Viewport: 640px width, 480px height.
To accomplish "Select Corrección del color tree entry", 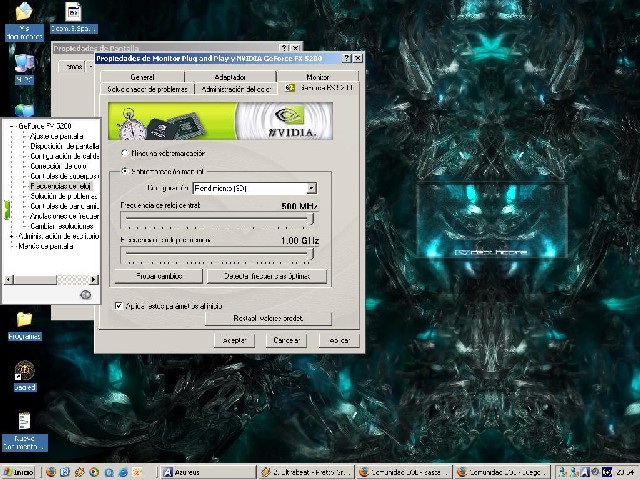I will coord(58,166).
